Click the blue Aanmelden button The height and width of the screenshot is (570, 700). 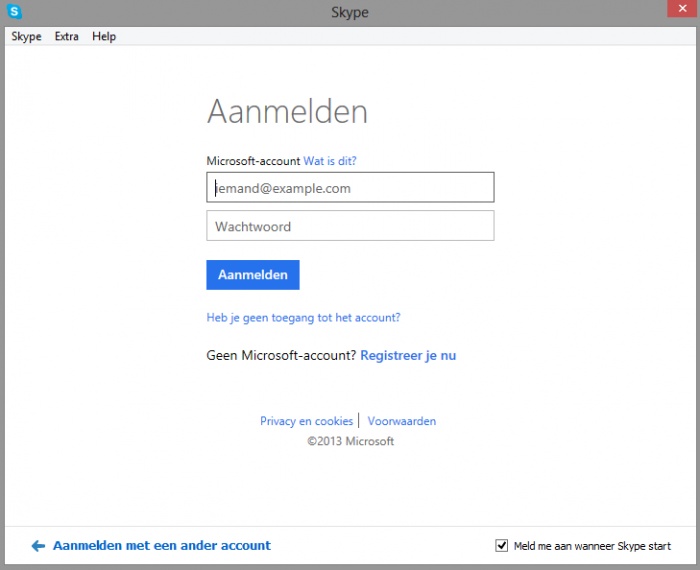253,275
